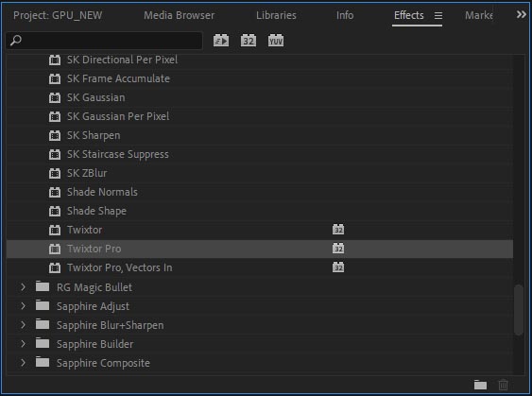The image size is (532, 396).
Task: Select the Sapphire Builder folder name
Action: pyautogui.click(x=95, y=344)
